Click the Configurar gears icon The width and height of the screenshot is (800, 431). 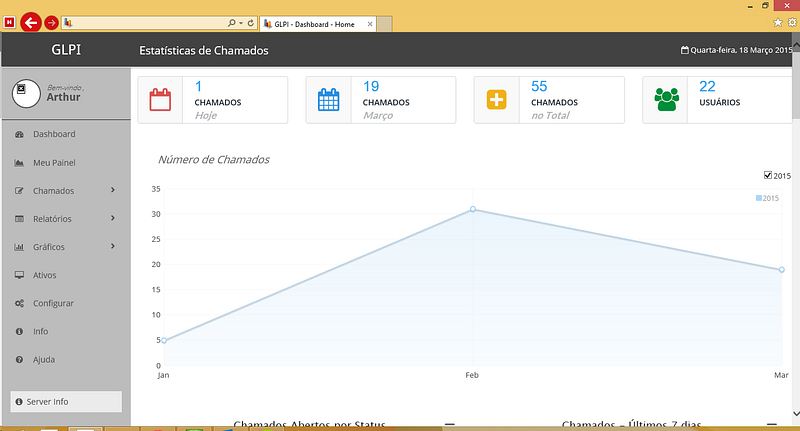click(x=19, y=303)
